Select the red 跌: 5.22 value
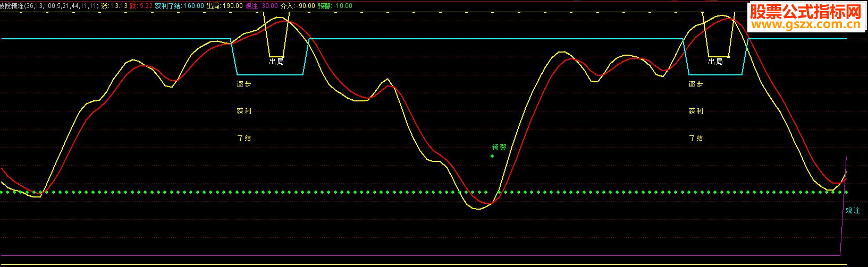 [141, 6]
